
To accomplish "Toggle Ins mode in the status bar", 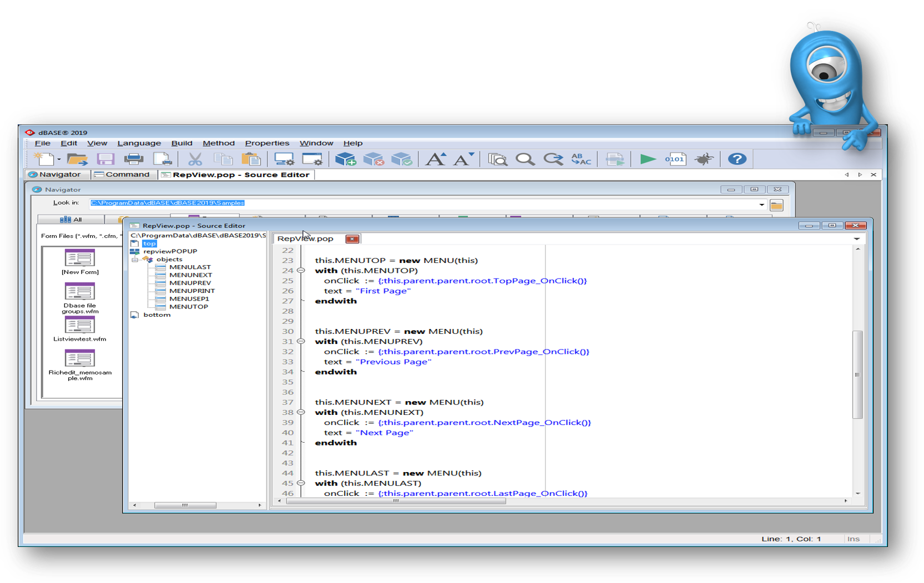I will [854, 538].
